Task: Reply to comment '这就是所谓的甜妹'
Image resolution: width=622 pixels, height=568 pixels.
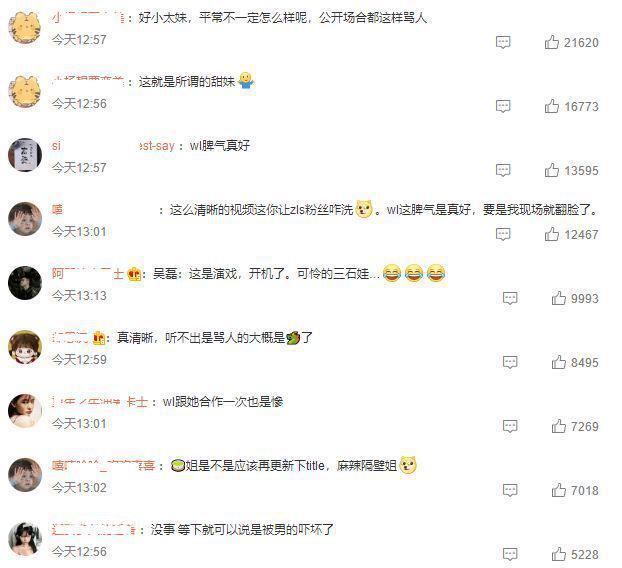Action: 503,106
